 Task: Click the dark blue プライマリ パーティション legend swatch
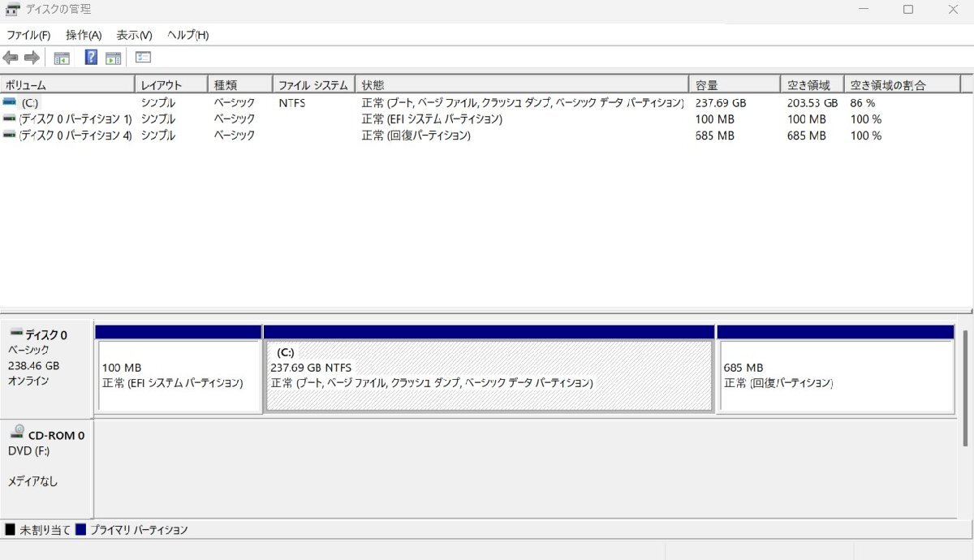tap(80, 529)
